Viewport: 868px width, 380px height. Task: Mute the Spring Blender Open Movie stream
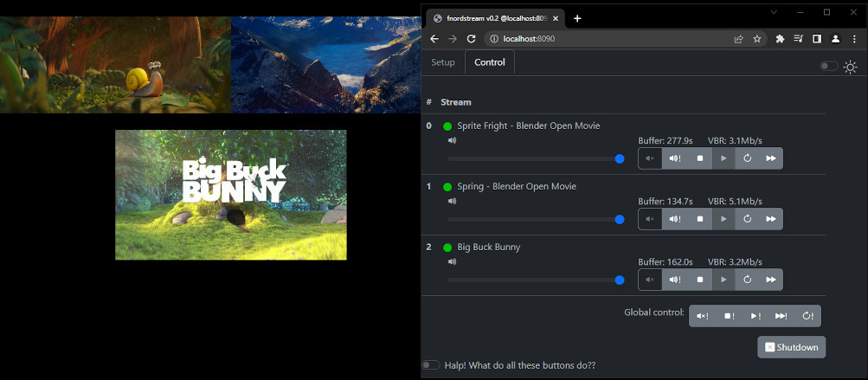651,219
